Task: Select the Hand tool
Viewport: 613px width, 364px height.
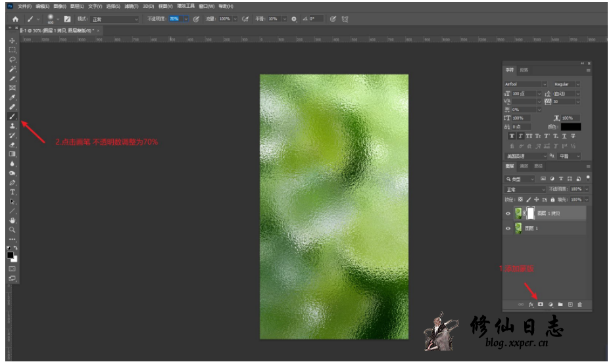Action: point(12,221)
